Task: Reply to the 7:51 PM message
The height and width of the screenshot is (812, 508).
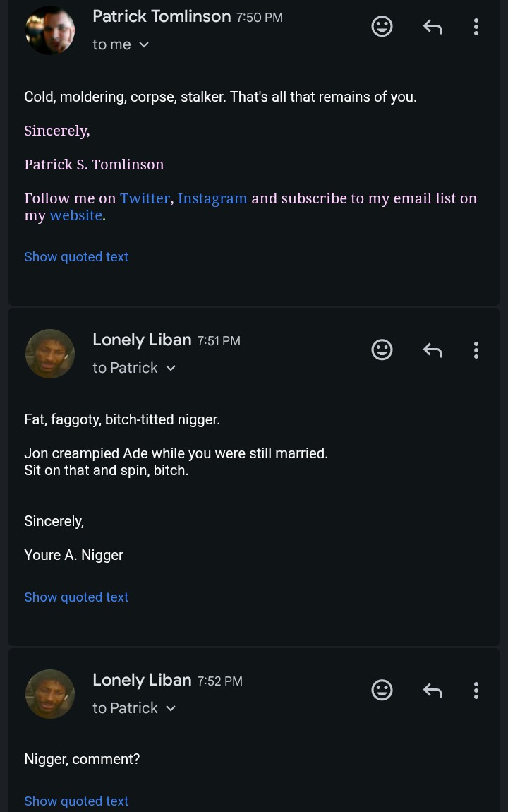Action: pos(433,350)
